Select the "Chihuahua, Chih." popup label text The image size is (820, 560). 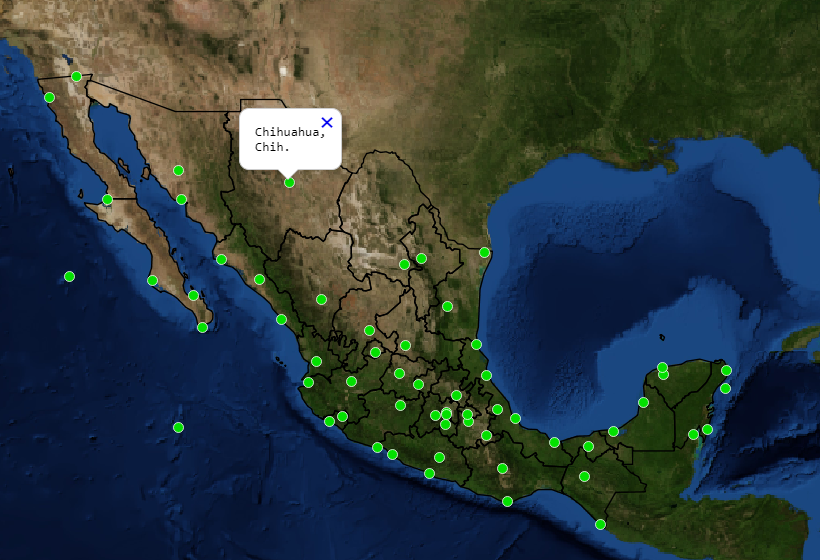290,139
